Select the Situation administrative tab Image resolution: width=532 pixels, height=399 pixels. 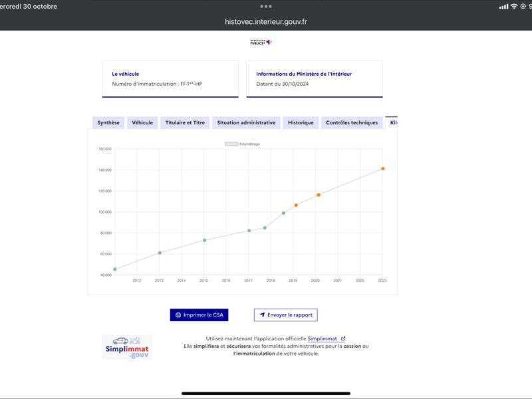click(x=246, y=123)
